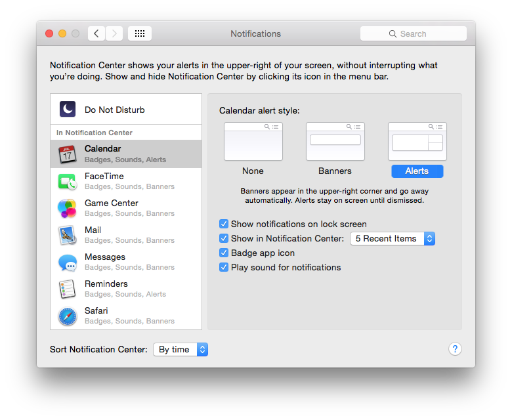Click the highlighted Alerts label
Image resolution: width=512 pixels, height=420 pixels.
[417, 171]
